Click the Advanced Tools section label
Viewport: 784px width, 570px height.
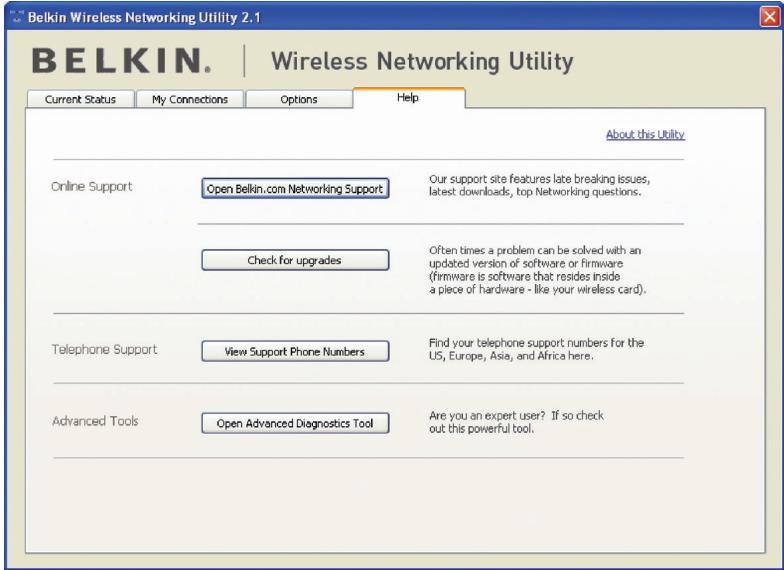click(95, 421)
